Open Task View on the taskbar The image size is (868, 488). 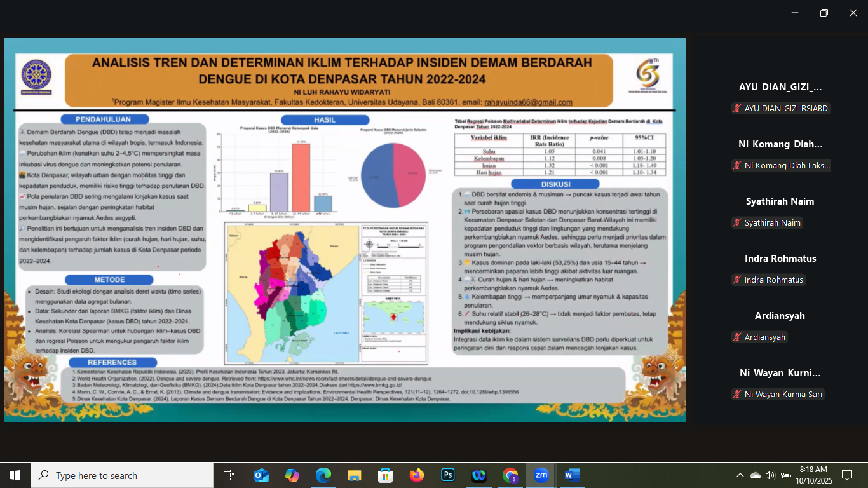point(229,475)
